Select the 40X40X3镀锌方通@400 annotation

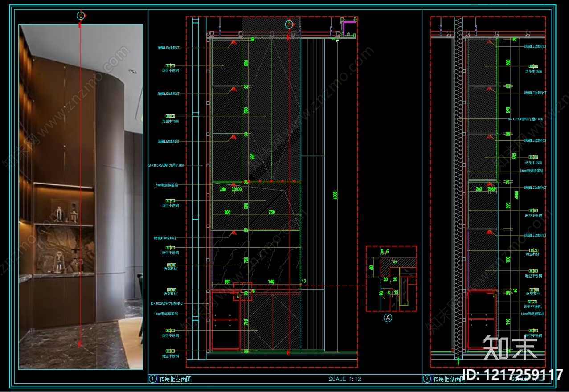coord(166,304)
